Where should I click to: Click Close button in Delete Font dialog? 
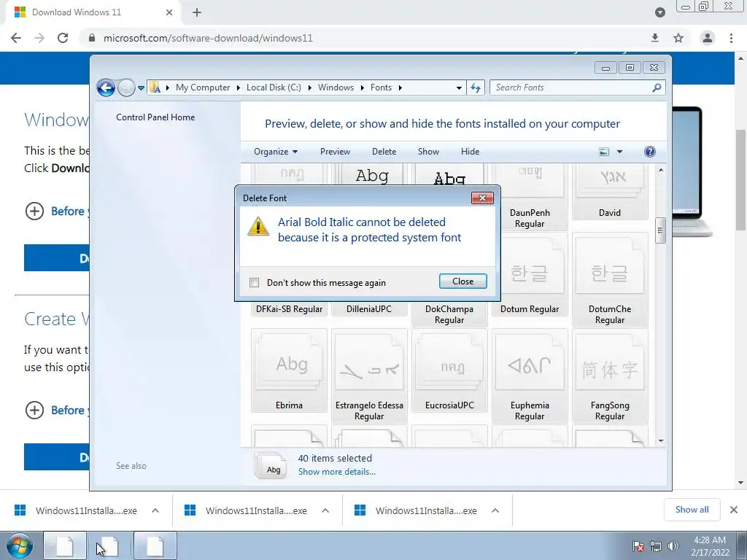[463, 281]
